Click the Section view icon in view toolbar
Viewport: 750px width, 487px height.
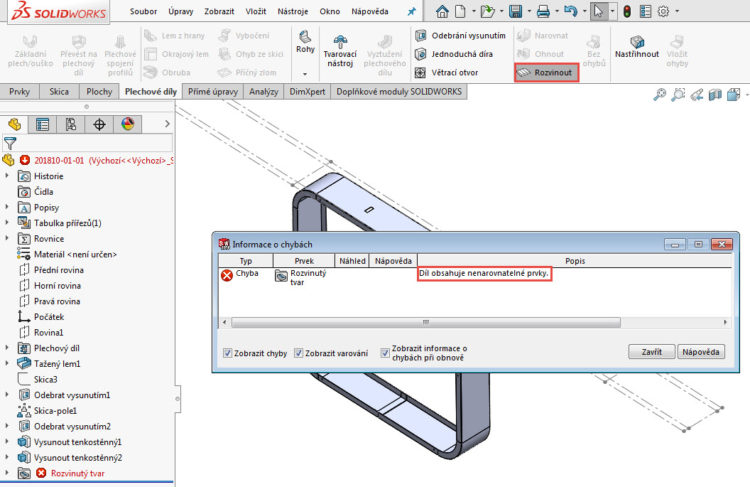[715, 95]
